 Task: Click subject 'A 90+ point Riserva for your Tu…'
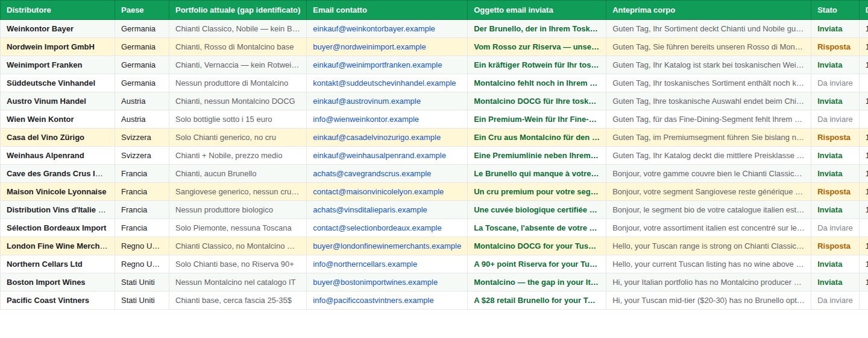pos(536,264)
